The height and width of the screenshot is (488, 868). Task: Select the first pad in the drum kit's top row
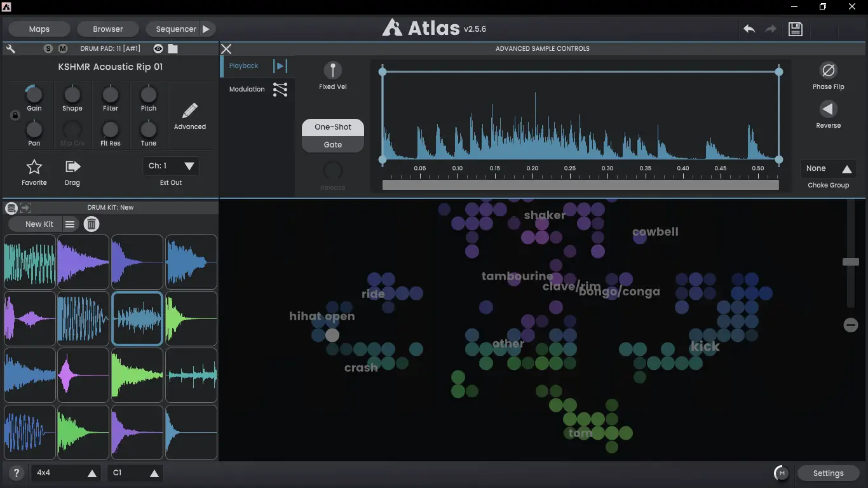coord(30,262)
